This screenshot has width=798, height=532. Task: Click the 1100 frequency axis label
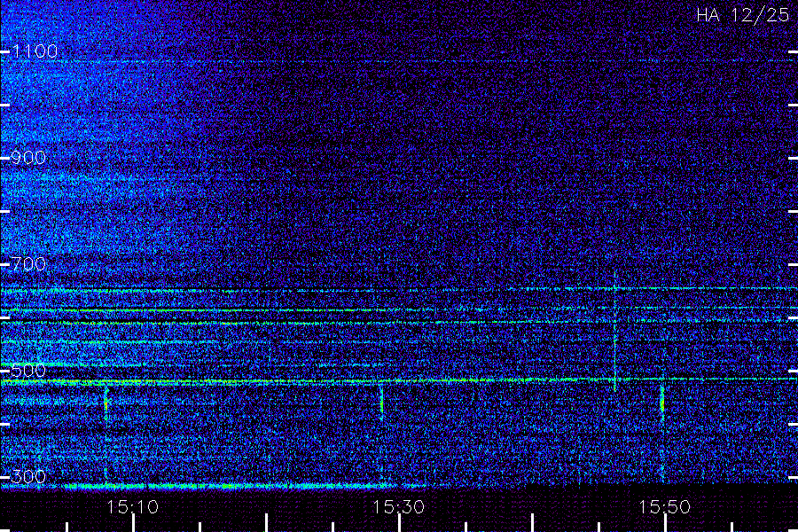pyautogui.click(x=35, y=51)
